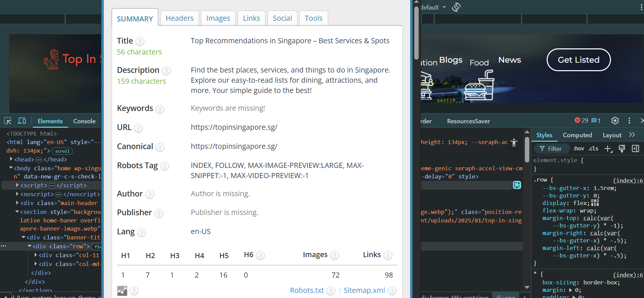Activate the inspect element picker tool
This screenshot has width=644, height=298.
click(x=7, y=121)
